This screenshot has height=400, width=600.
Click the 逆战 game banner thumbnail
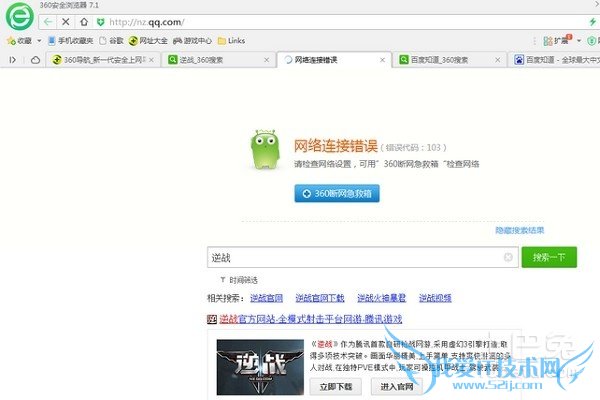coord(260,367)
